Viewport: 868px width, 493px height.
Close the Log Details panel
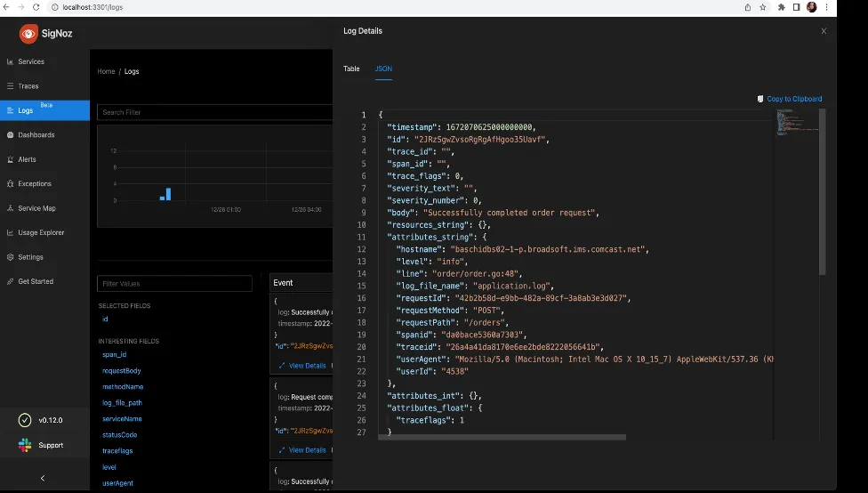coord(824,31)
